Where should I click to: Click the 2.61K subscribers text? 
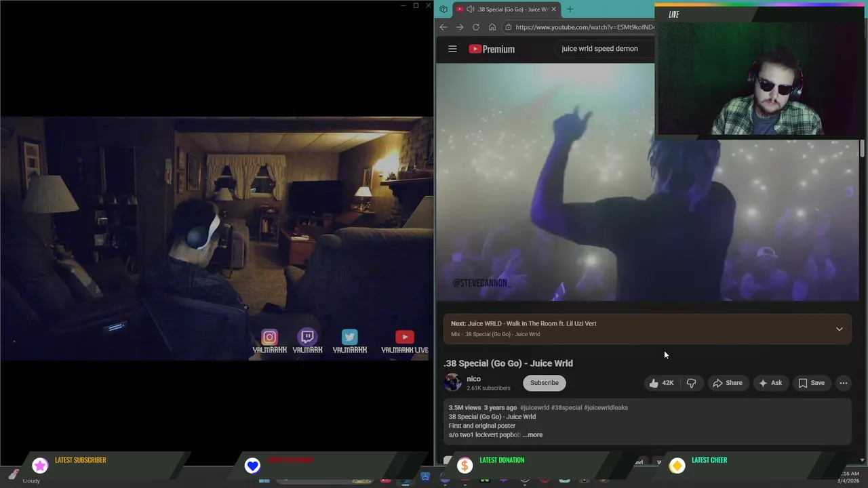[x=488, y=388]
